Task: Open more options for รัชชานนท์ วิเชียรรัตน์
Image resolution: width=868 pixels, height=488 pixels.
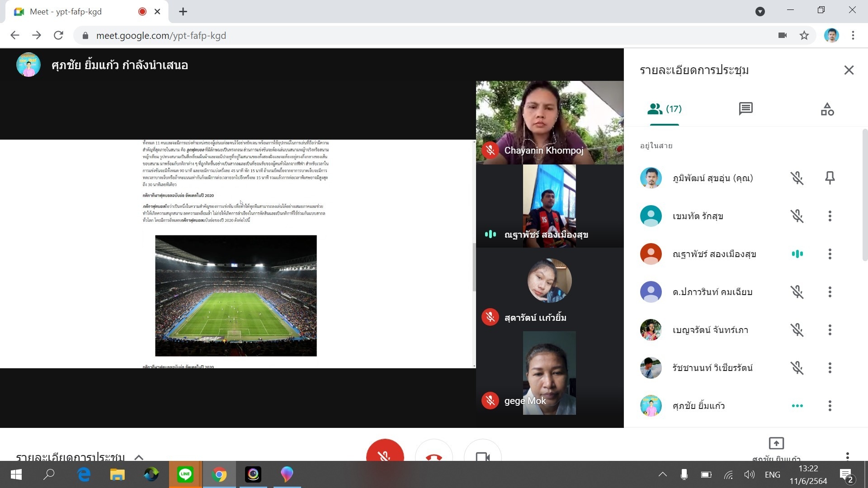Action: 830,368
